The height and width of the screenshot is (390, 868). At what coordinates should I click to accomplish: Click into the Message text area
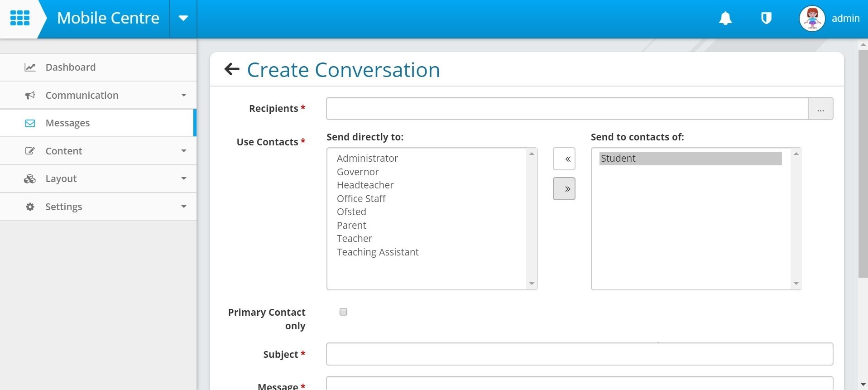(580, 383)
